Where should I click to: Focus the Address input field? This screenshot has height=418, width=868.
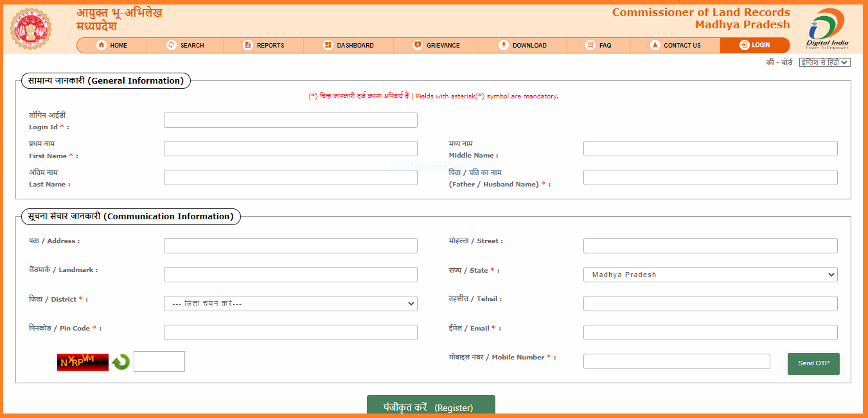point(290,246)
